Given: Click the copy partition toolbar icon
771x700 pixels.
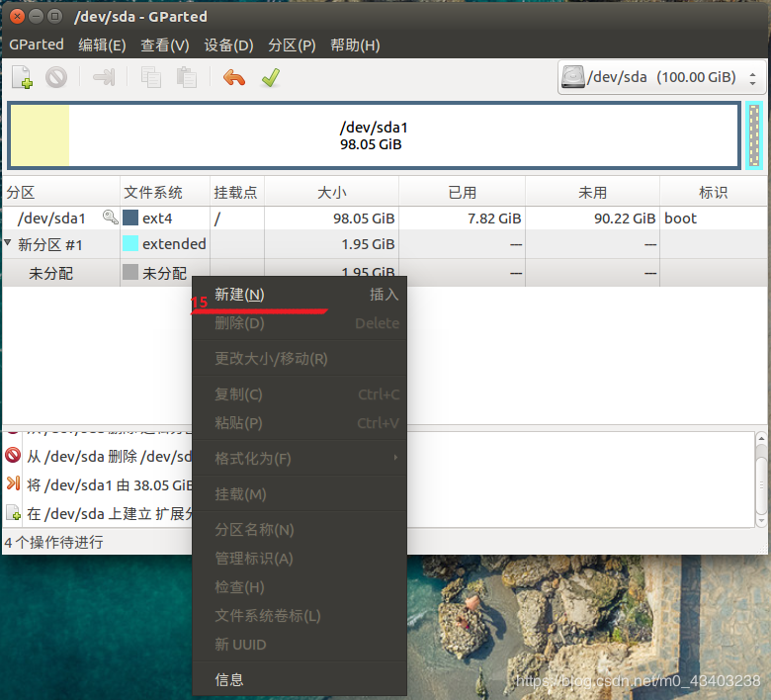Looking at the screenshot, I should tap(151, 77).
